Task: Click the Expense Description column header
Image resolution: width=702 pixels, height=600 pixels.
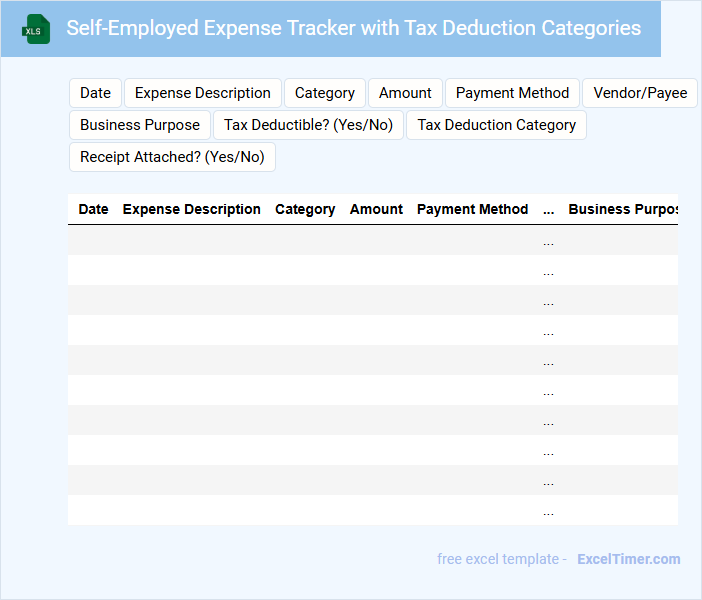Action: tap(192, 209)
